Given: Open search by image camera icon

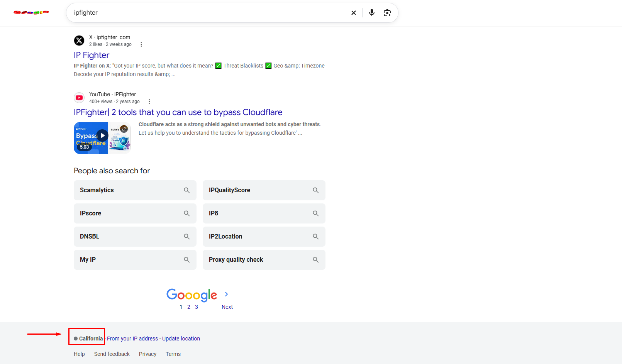Looking at the screenshot, I should [x=387, y=13].
